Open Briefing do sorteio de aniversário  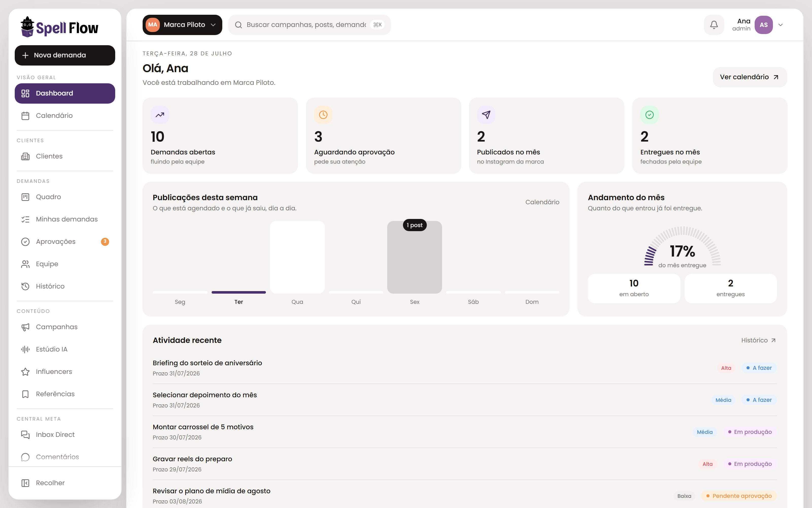coord(465,368)
